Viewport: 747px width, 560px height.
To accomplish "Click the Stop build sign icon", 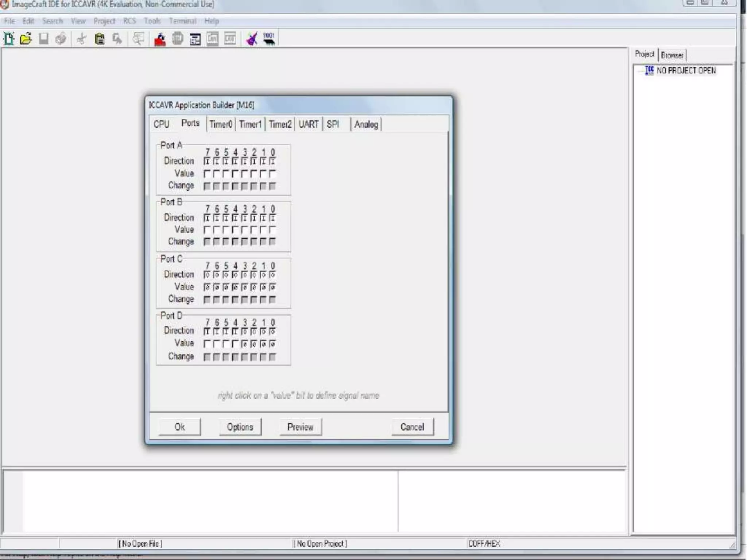I will pos(178,38).
